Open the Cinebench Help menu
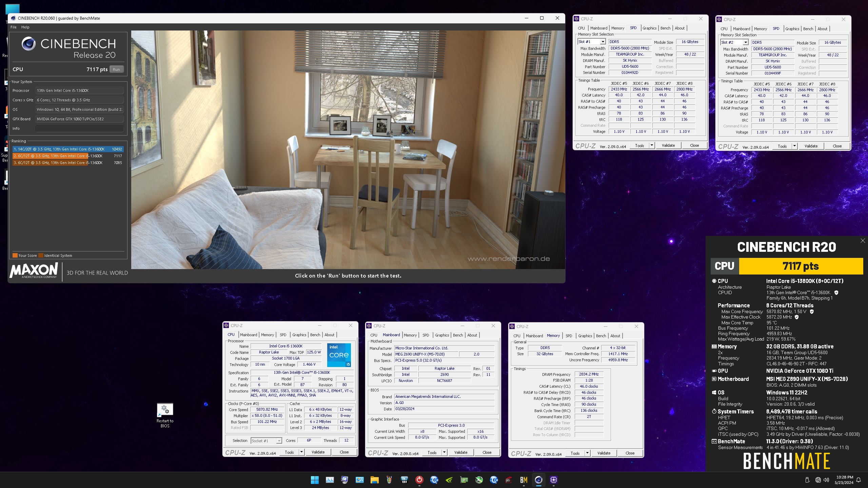This screenshot has height=488, width=868. [x=25, y=27]
